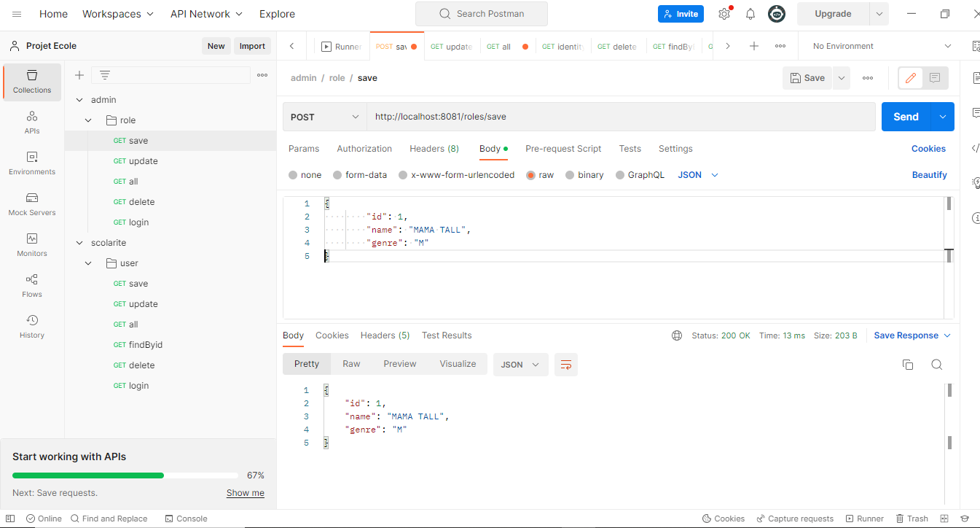Click the Show me link
The image size is (980, 528).
245,492
